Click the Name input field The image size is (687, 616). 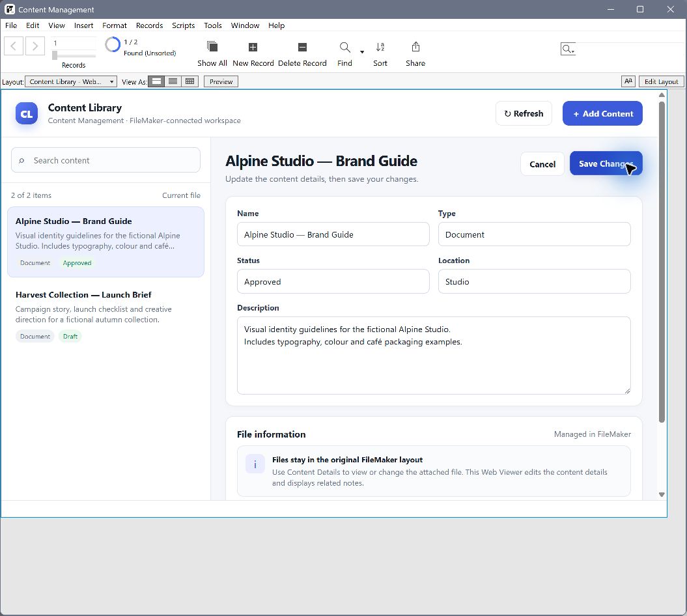click(x=333, y=234)
